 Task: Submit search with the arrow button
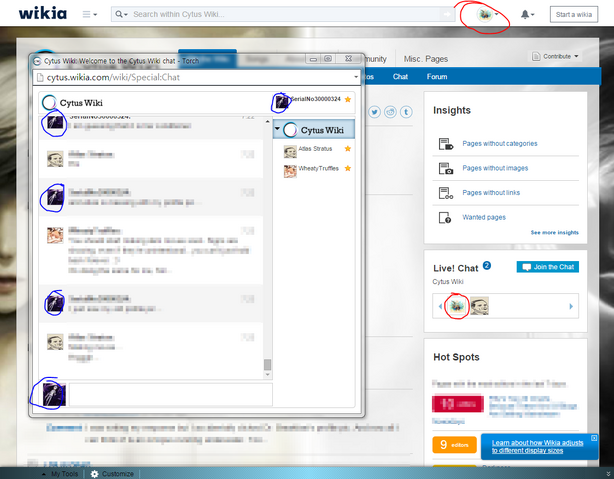click(447, 14)
